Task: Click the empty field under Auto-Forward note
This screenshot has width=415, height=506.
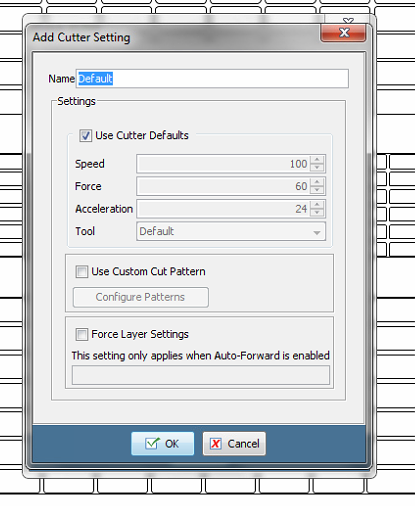Action: coord(201,375)
